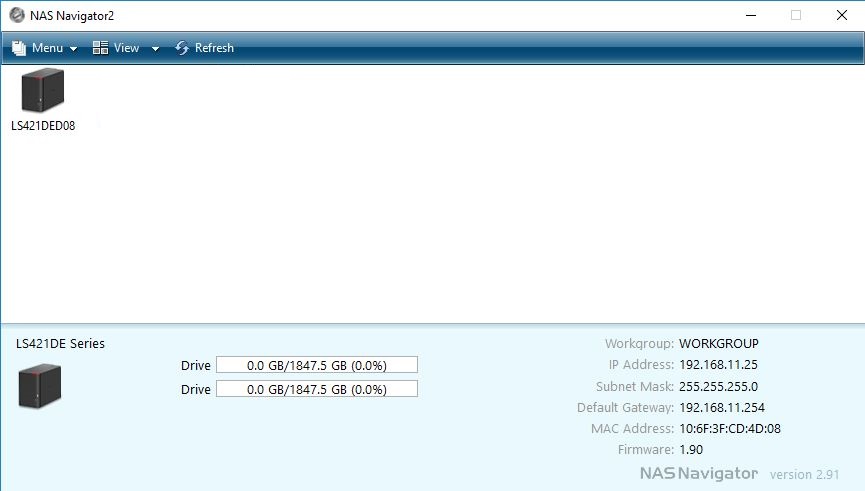
Task: Click the View grid icon
Action: click(100, 48)
